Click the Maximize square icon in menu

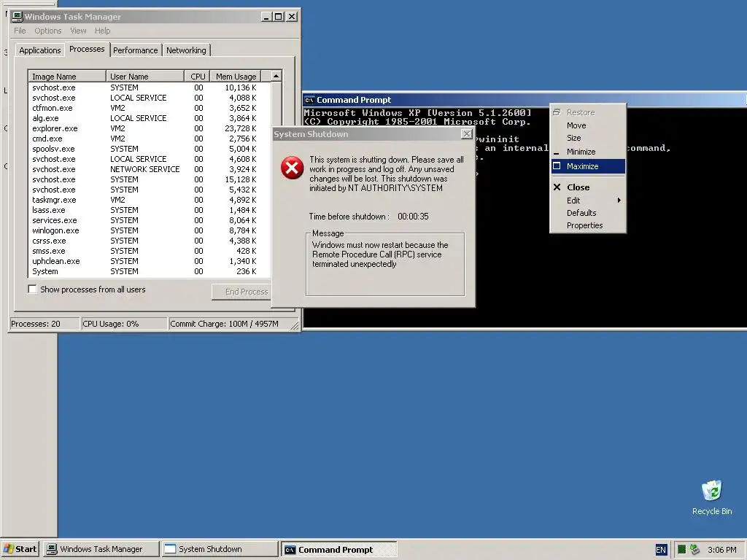pos(557,166)
